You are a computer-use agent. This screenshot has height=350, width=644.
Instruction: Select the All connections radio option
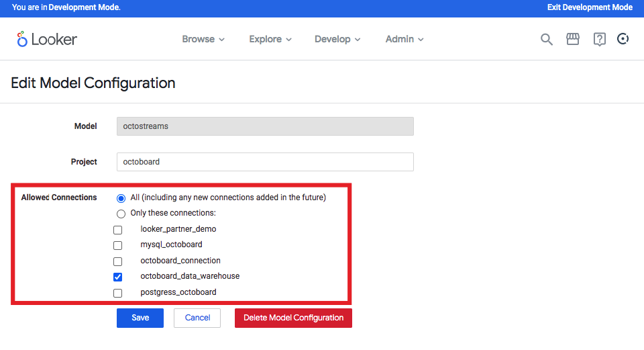[x=121, y=198]
